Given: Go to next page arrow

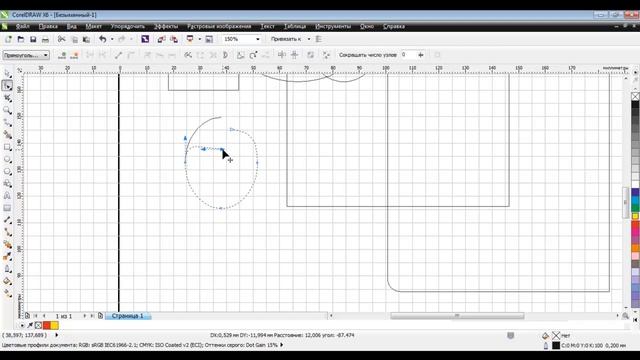Looking at the screenshot, I should (x=84, y=316).
